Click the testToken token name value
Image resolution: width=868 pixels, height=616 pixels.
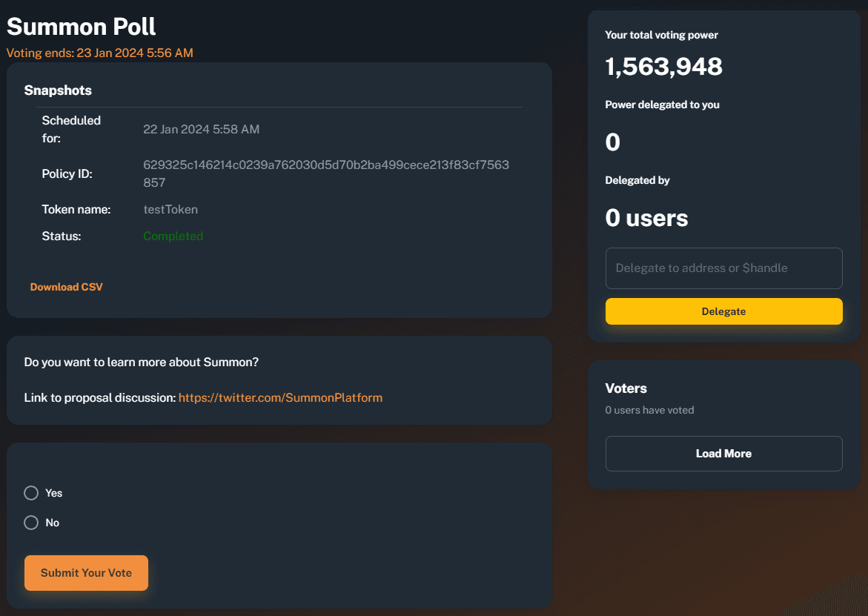coord(170,209)
